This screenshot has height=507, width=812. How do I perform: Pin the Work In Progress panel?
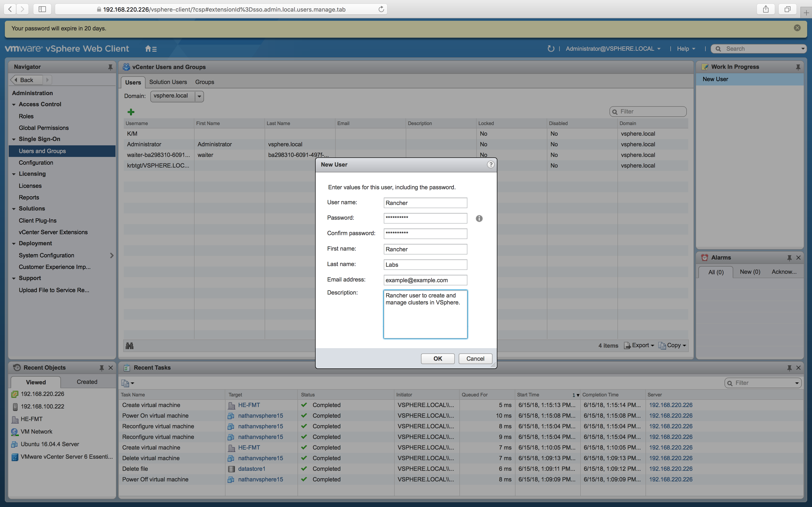click(x=798, y=67)
